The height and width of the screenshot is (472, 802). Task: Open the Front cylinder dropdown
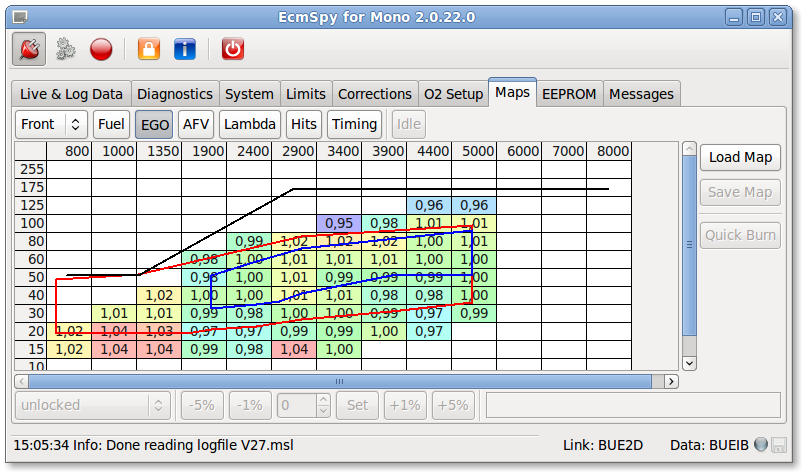point(51,124)
